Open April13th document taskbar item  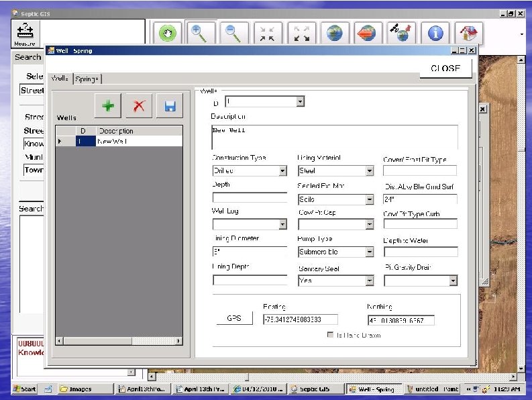tap(142, 389)
